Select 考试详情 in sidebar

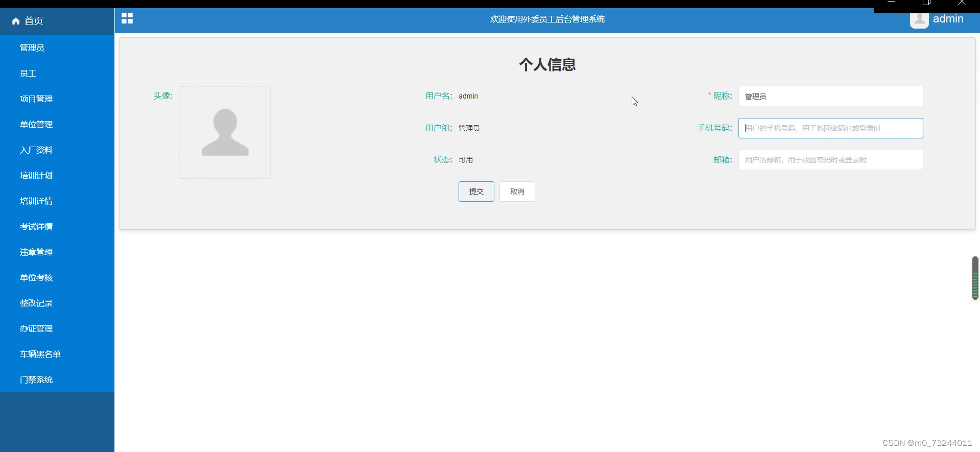click(57, 226)
